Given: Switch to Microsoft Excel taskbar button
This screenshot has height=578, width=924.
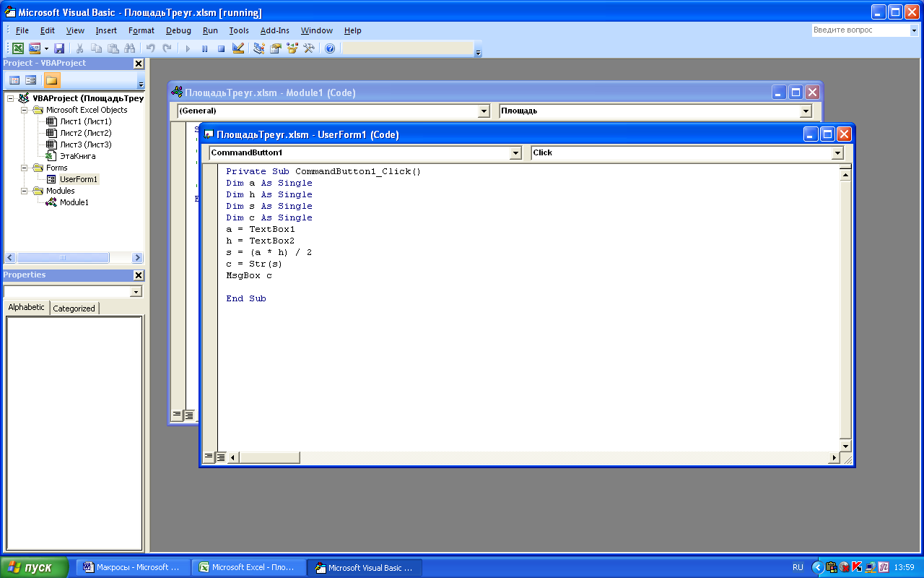Looking at the screenshot, I should click(x=248, y=567).
